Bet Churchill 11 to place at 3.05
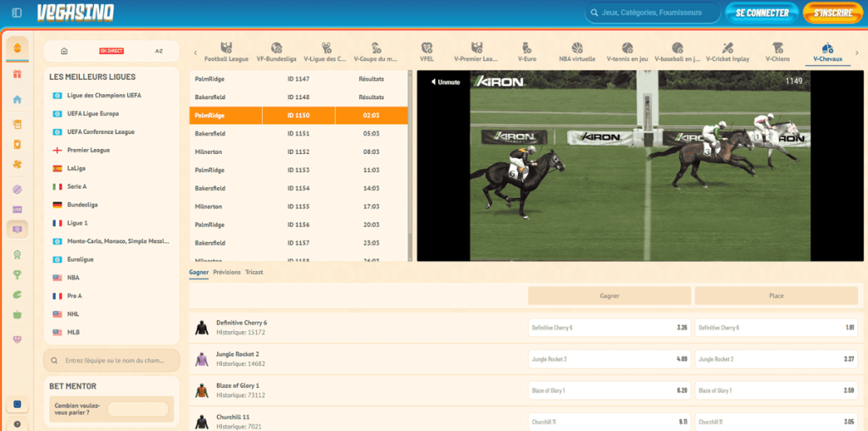The height and width of the screenshot is (431, 868). 776,422
